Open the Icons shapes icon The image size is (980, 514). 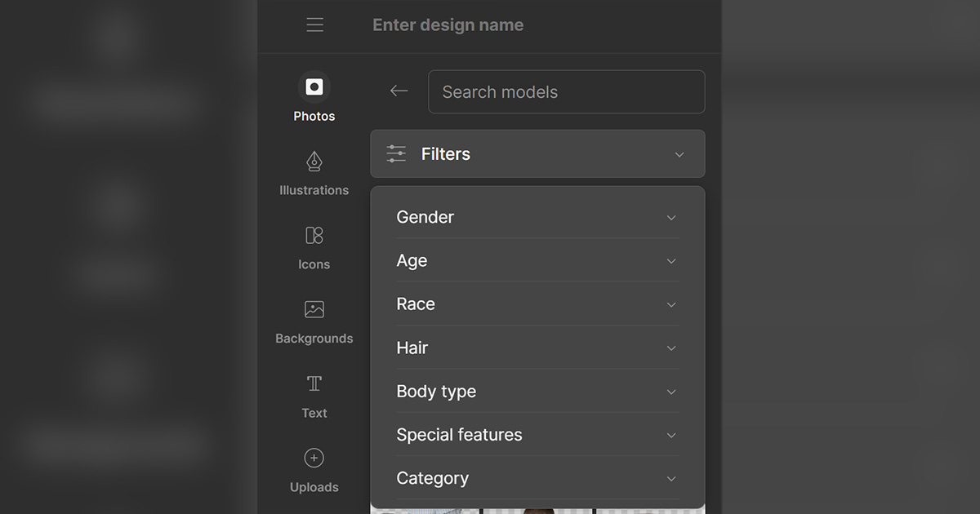(x=314, y=236)
